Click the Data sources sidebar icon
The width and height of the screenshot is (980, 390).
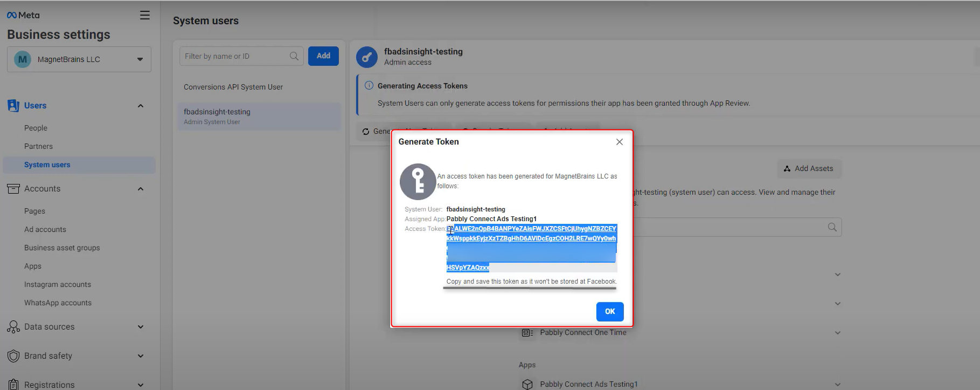13,327
